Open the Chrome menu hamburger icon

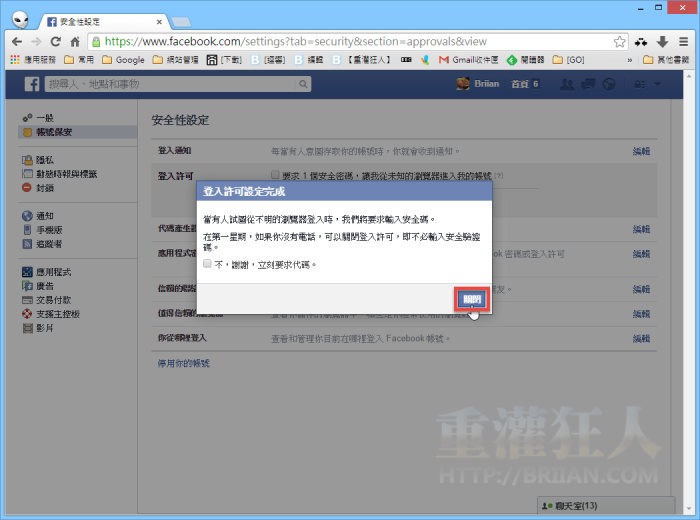click(684, 41)
